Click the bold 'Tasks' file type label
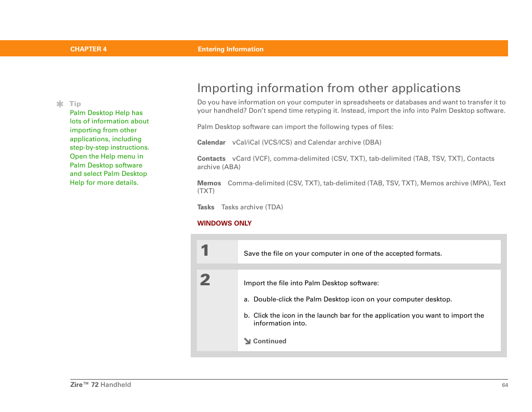Screen dimensions: 532x412 pos(206,207)
